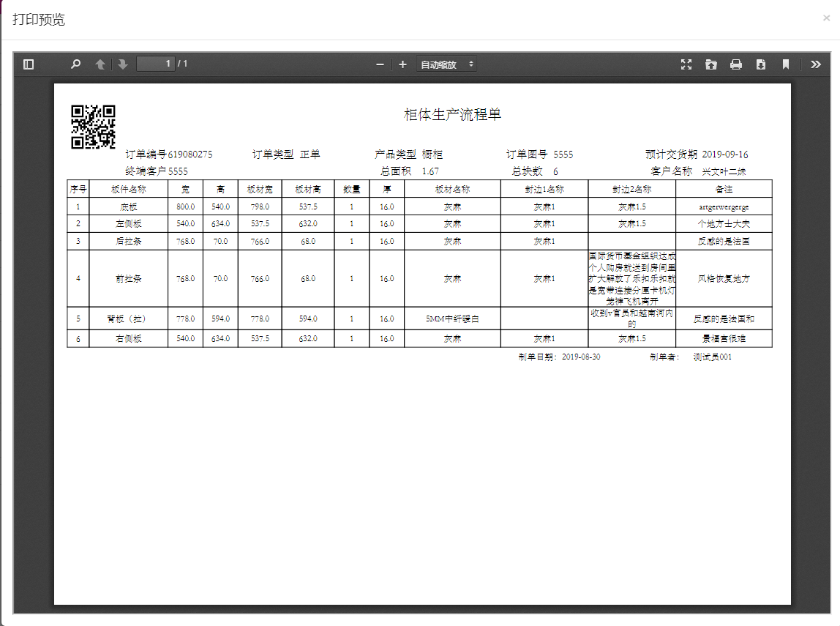Select the 备注 column header
This screenshot has width=840, height=626.
click(723, 188)
